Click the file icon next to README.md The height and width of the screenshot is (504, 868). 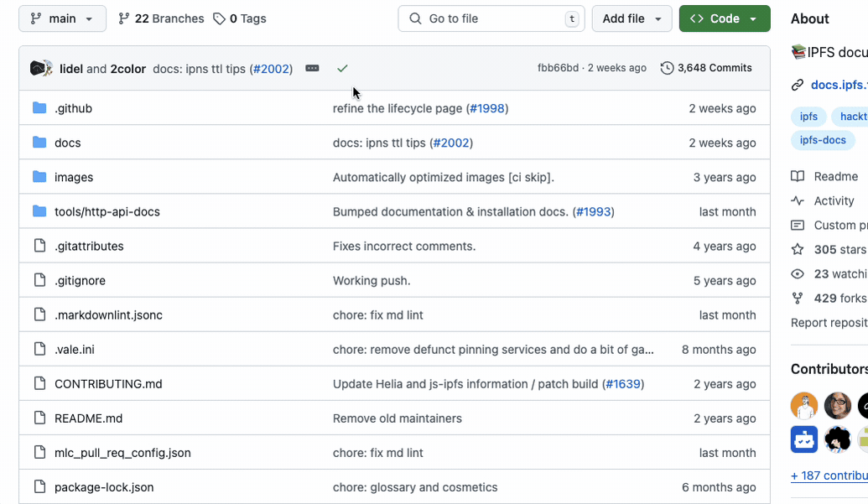click(x=39, y=418)
